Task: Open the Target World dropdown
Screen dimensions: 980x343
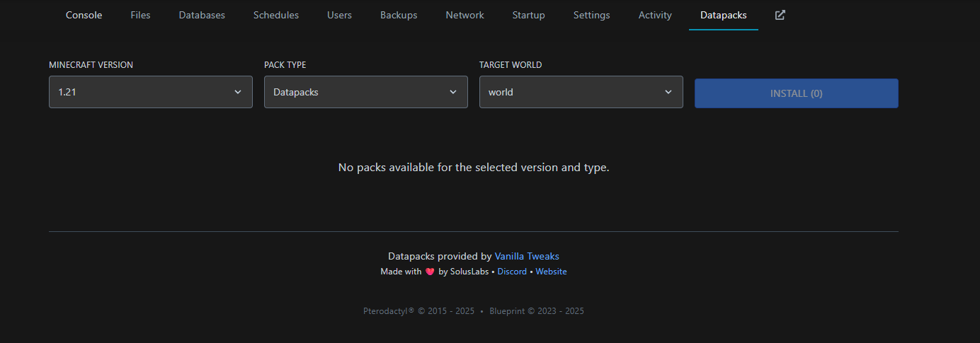Action: click(x=581, y=92)
